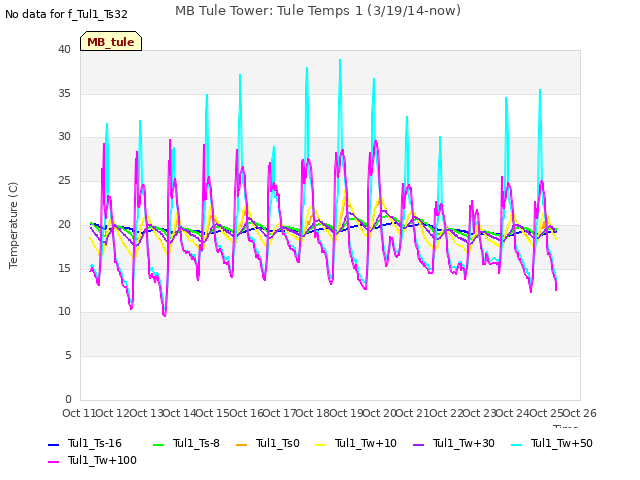Click the 'No data for f_Tul1_Ts32' message
Image resolution: width=640 pixels, height=480 pixels.
[66, 14]
